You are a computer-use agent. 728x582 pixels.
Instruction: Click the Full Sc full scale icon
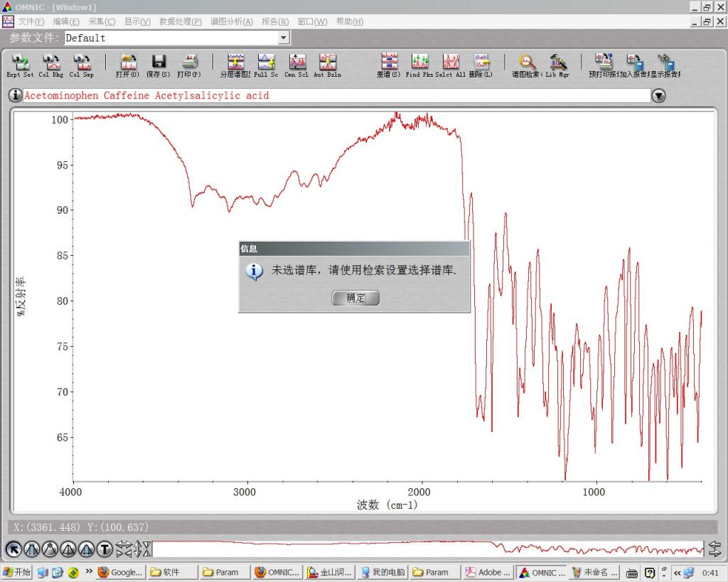[x=266, y=65]
